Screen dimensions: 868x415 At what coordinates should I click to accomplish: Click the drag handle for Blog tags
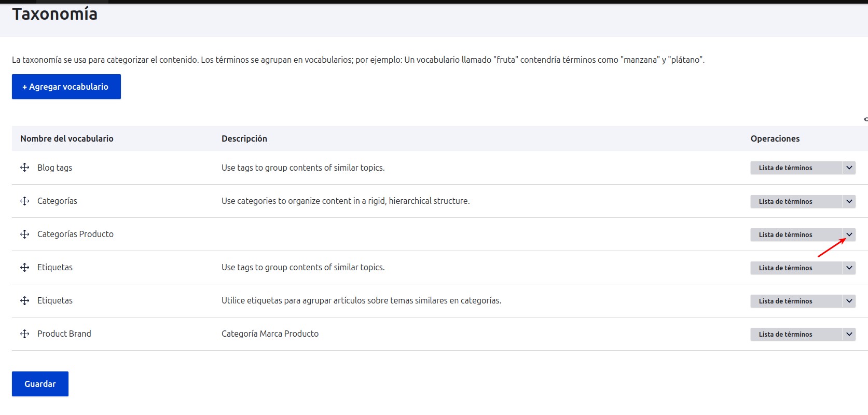point(24,168)
